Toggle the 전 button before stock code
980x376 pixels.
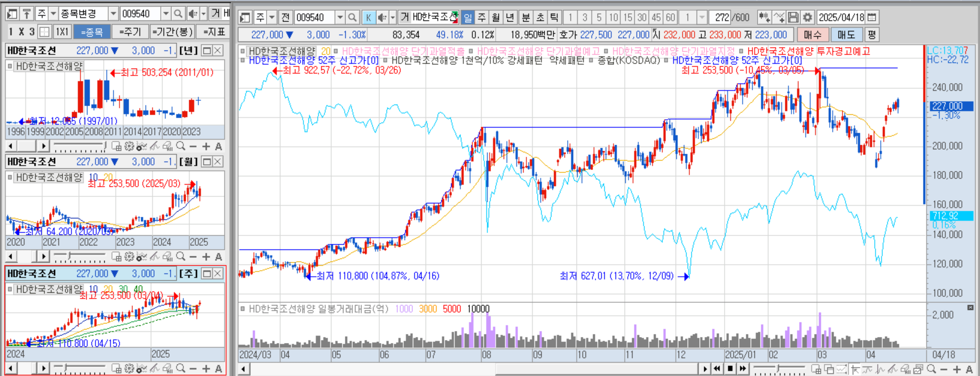click(285, 18)
